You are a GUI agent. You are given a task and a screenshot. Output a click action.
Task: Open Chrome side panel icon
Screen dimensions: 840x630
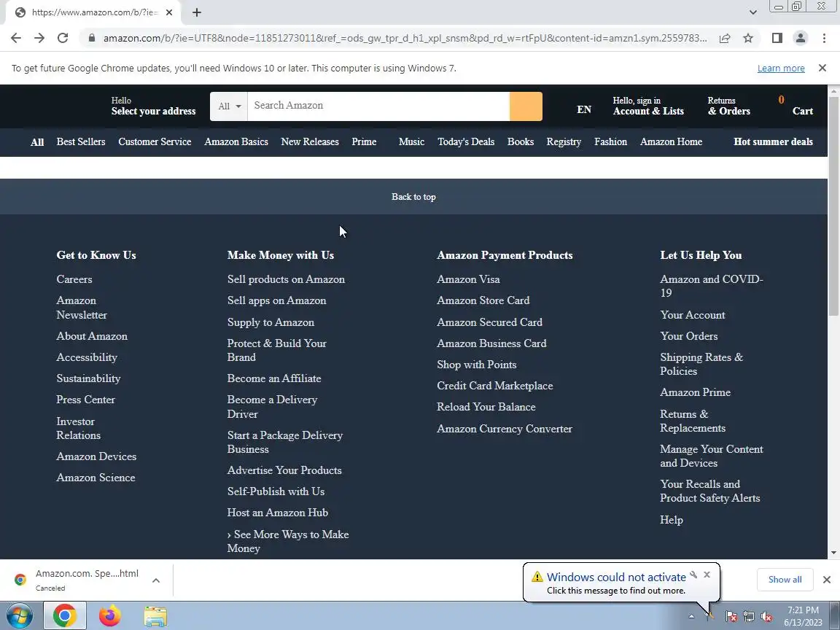pos(777,38)
